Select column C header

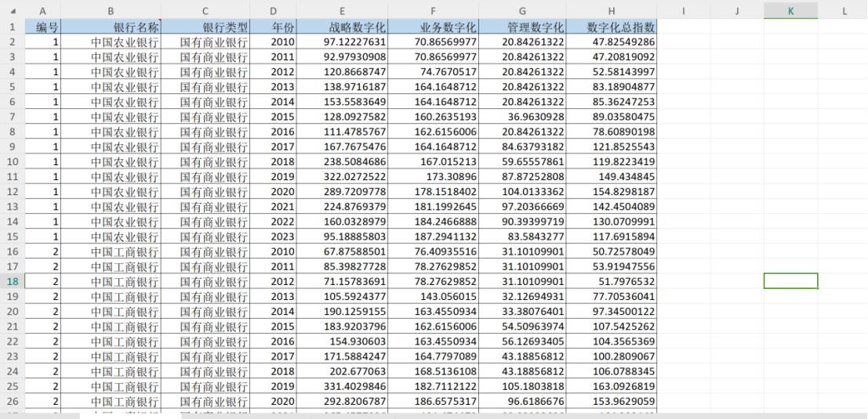(x=205, y=10)
